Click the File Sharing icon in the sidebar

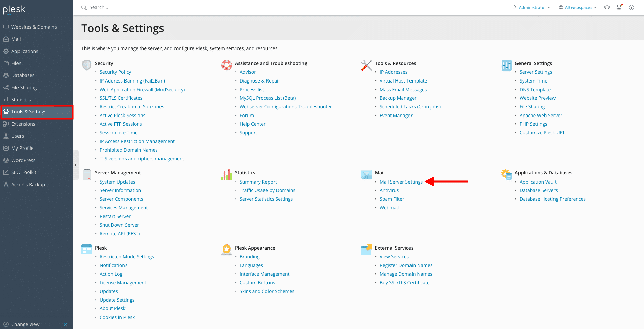tap(6, 88)
